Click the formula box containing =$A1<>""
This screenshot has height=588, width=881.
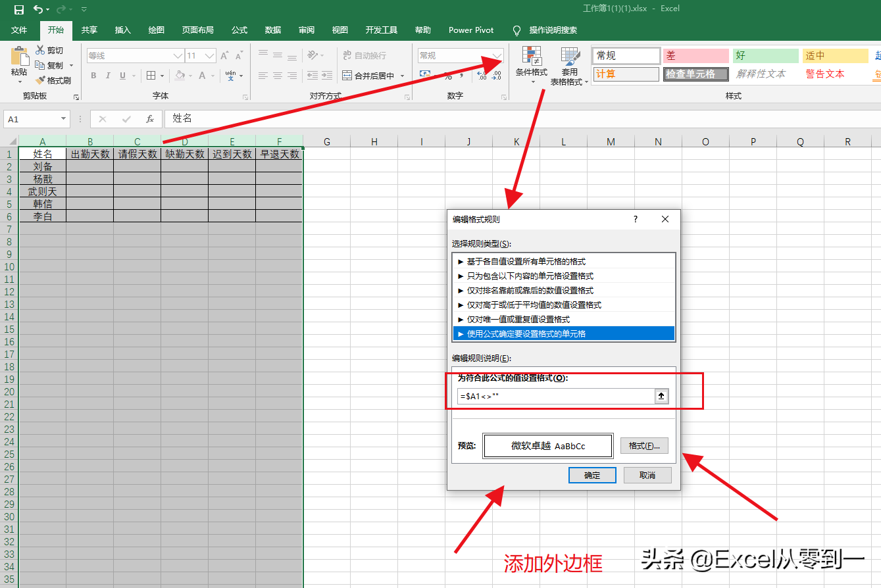point(555,396)
